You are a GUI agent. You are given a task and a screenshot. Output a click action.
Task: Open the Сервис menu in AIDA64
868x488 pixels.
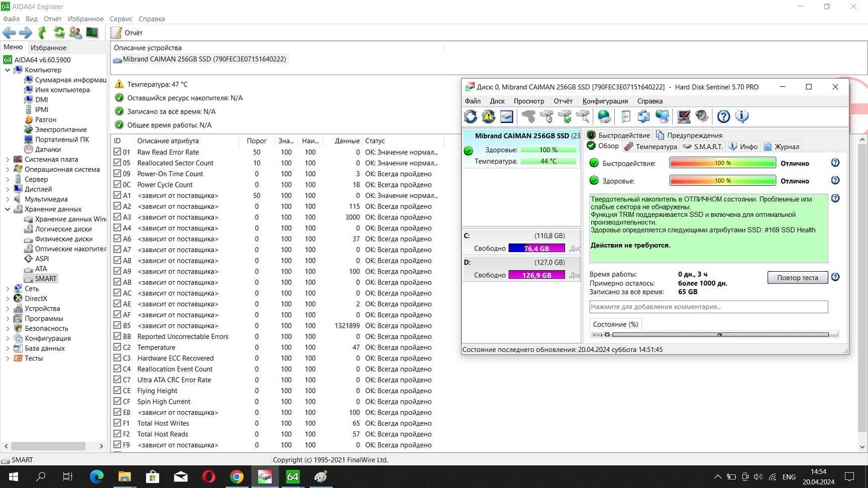tap(121, 19)
